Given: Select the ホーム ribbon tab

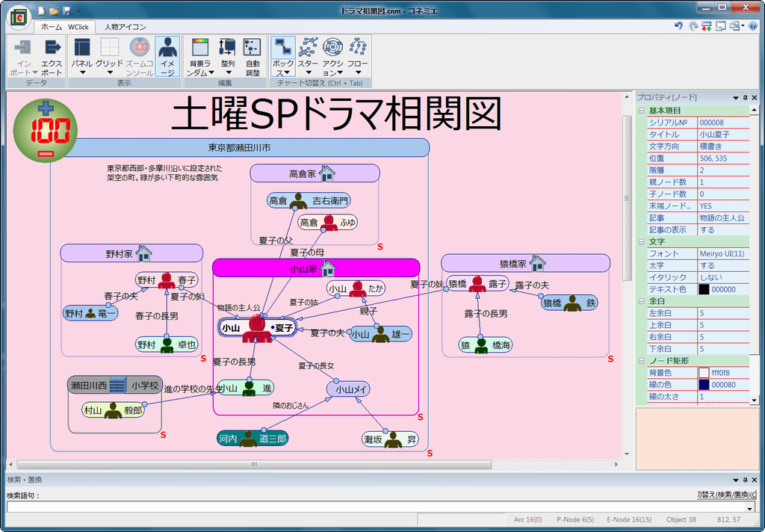Looking at the screenshot, I should [51, 27].
